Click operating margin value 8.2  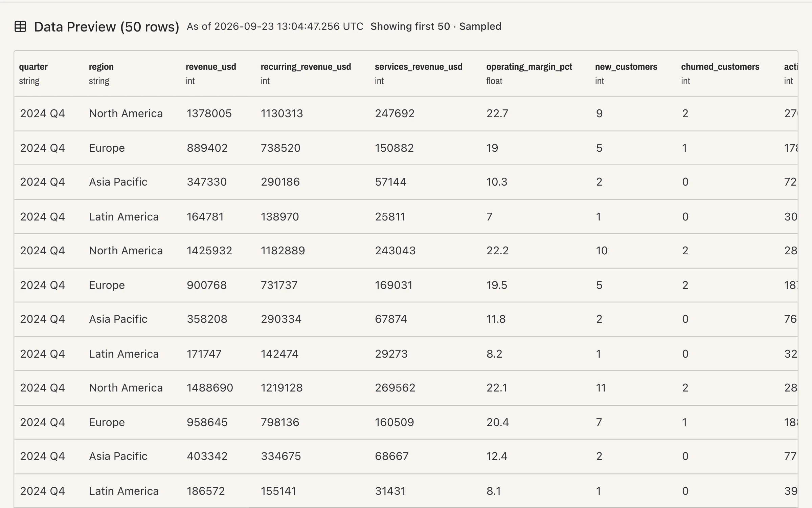[x=494, y=354]
